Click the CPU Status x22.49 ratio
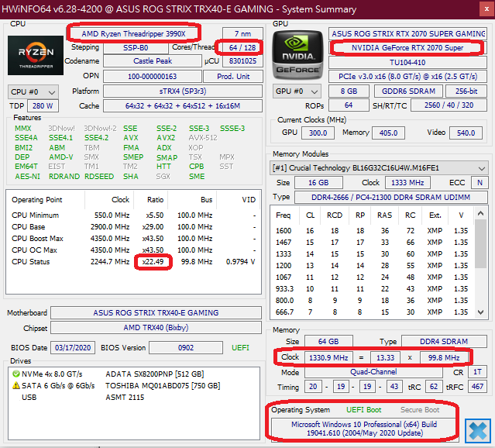The width and height of the screenshot is (495, 448). click(x=153, y=262)
